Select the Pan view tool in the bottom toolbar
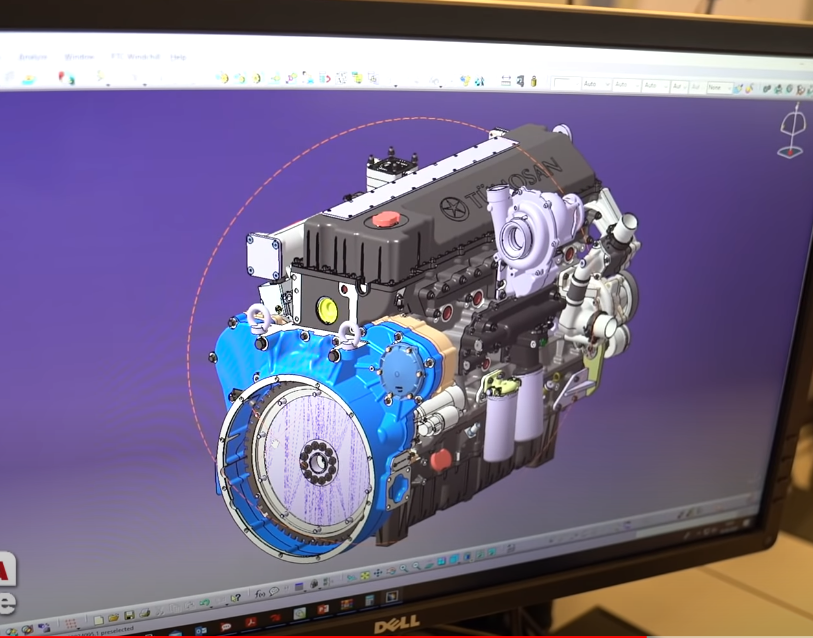The width and height of the screenshot is (813, 638). 378,574
